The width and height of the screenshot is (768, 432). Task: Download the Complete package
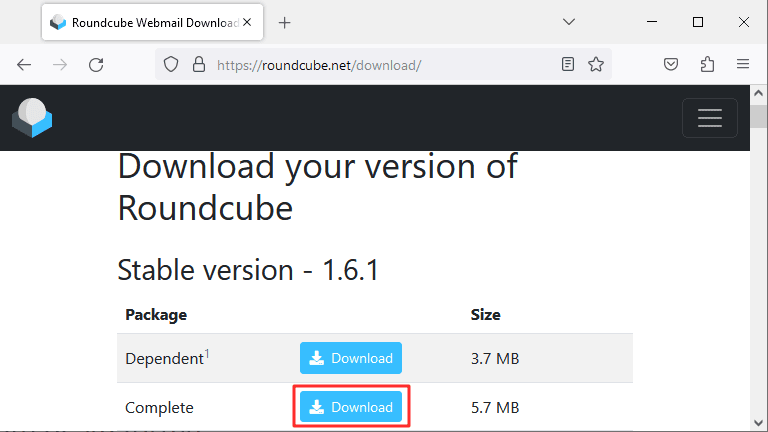tap(351, 407)
